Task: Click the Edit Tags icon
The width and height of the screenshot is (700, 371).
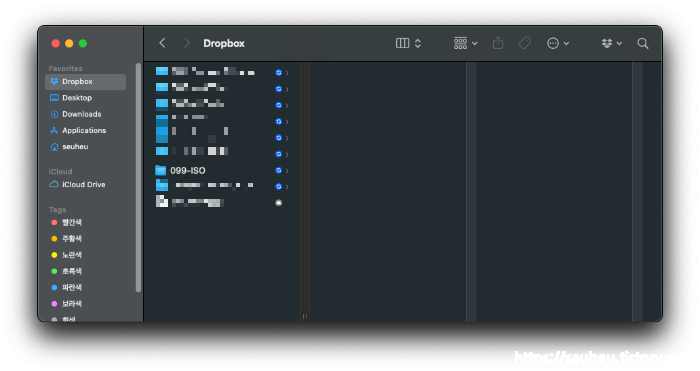Action: pos(525,43)
